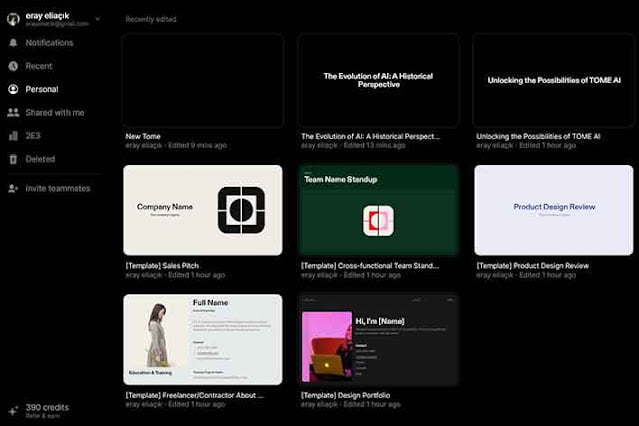Click '[Template] Freelancer/Contractor About ...' title
Screen dimensions: 639x426
tap(194, 395)
